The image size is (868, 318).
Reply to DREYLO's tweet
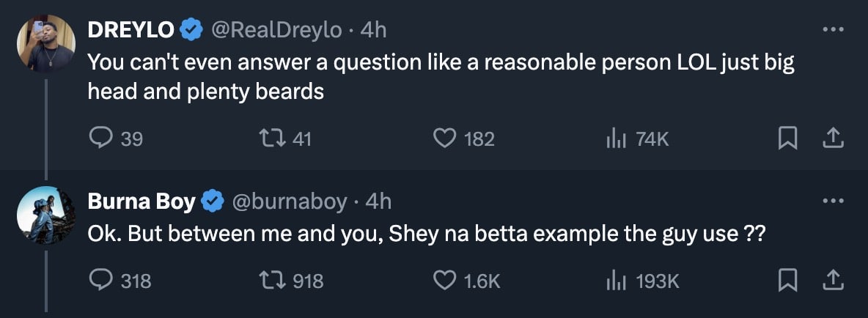click(x=100, y=138)
